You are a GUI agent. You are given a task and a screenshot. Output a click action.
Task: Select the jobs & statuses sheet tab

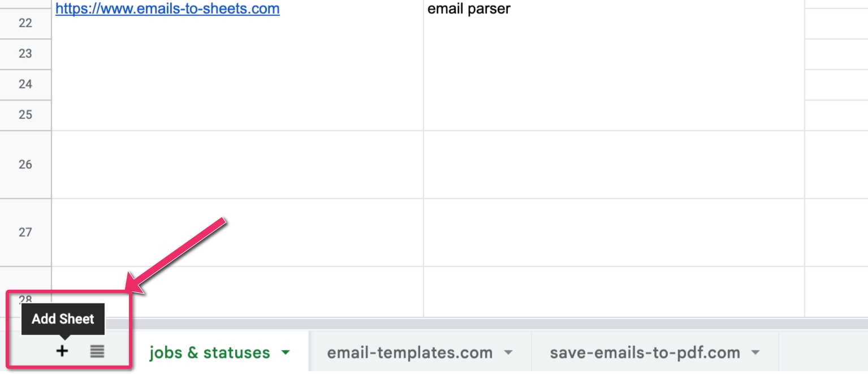click(x=209, y=353)
